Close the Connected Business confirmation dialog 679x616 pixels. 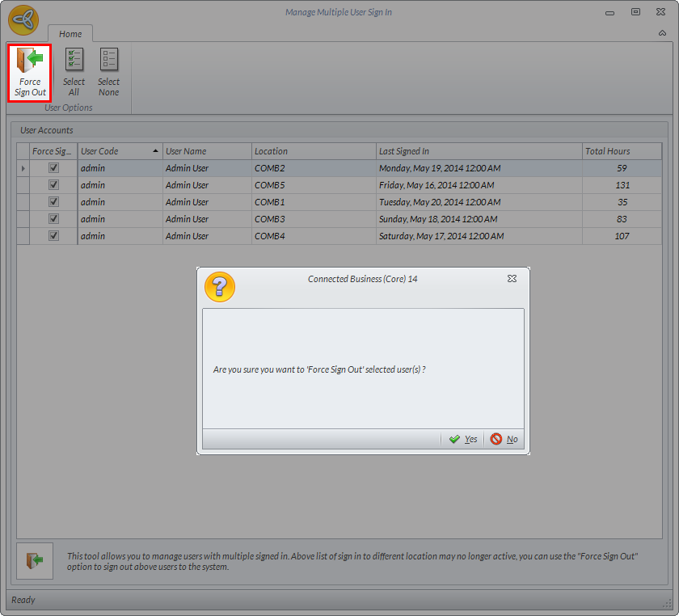point(512,279)
